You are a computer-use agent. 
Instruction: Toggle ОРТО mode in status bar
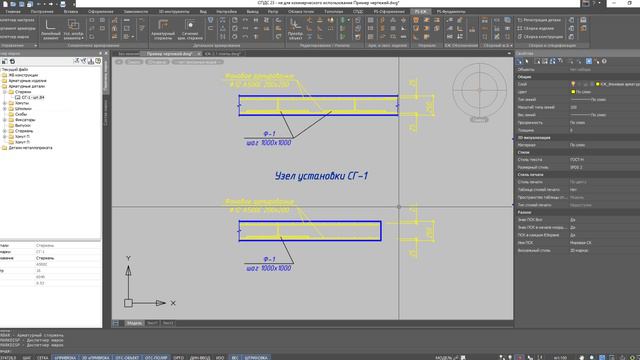coord(178,358)
